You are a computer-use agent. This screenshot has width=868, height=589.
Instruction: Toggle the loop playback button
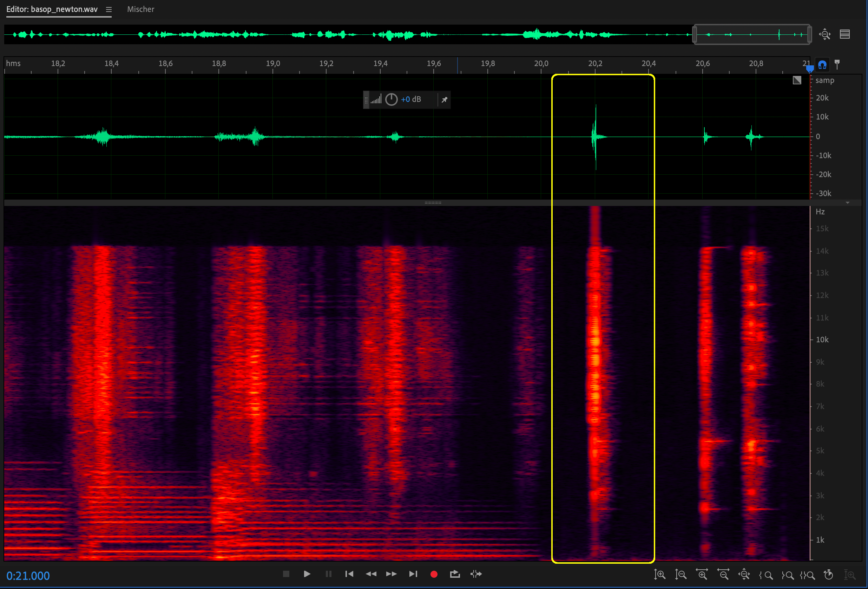click(455, 574)
